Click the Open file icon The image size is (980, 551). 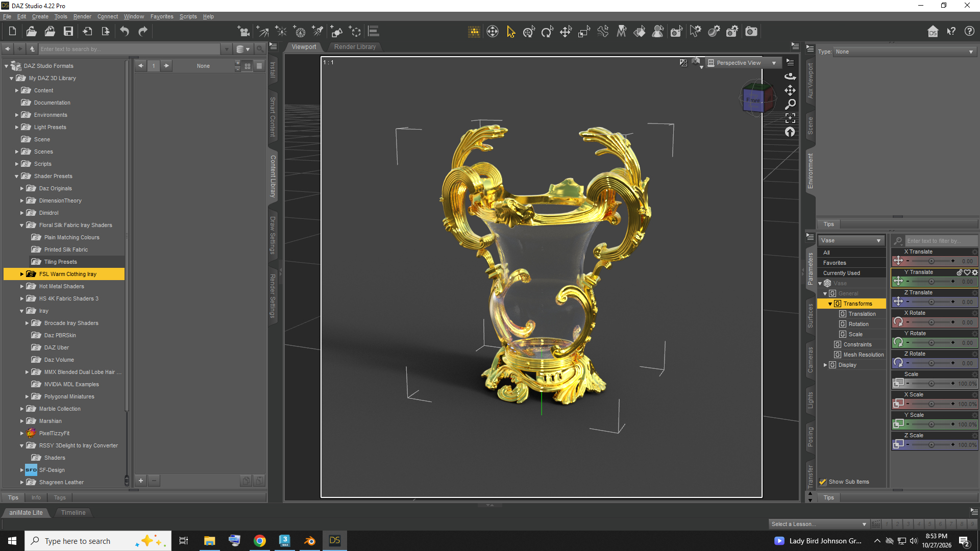(x=31, y=32)
